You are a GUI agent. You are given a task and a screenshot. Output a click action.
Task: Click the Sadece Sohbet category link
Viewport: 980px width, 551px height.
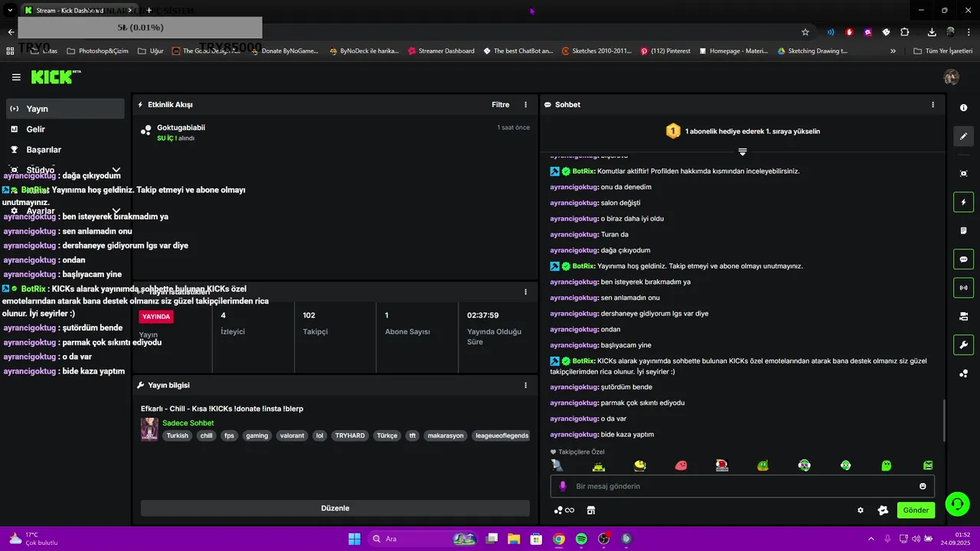pyautogui.click(x=188, y=423)
